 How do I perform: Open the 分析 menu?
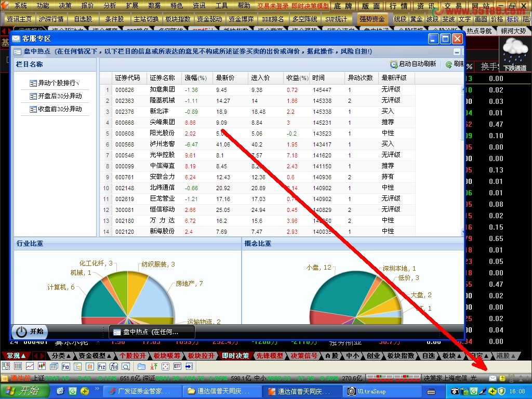pyautogui.click(x=110, y=5)
